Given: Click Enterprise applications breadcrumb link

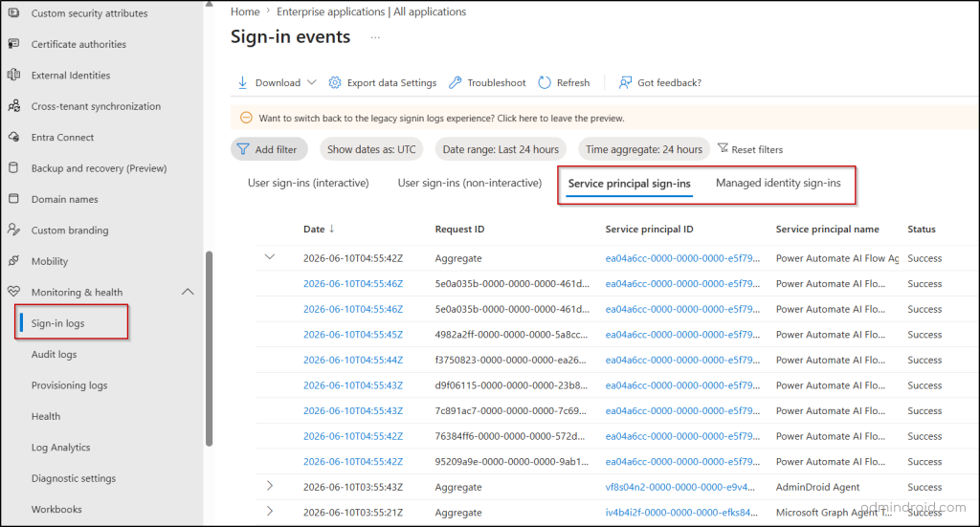Looking at the screenshot, I should coord(371,11).
